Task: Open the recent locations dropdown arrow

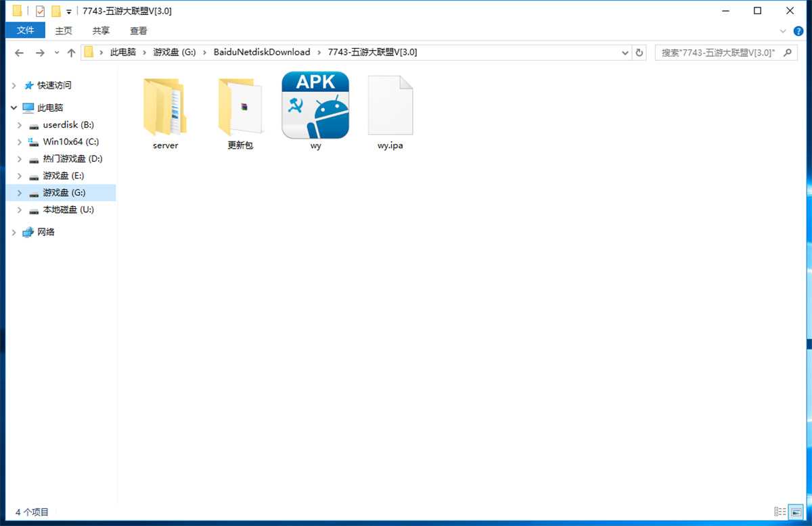Action: [56, 53]
